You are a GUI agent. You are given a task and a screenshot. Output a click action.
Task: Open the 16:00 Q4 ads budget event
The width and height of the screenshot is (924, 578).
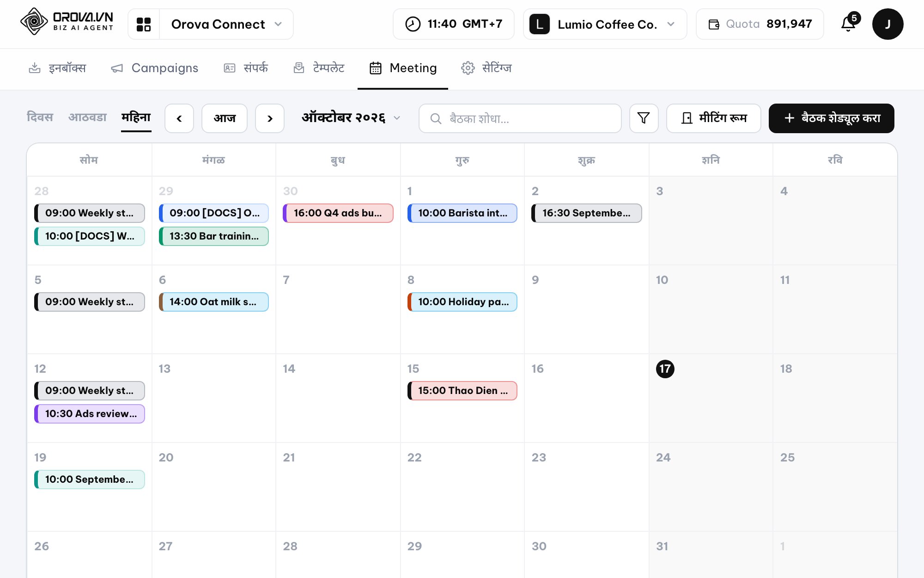pyautogui.click(x=338, y=213)
